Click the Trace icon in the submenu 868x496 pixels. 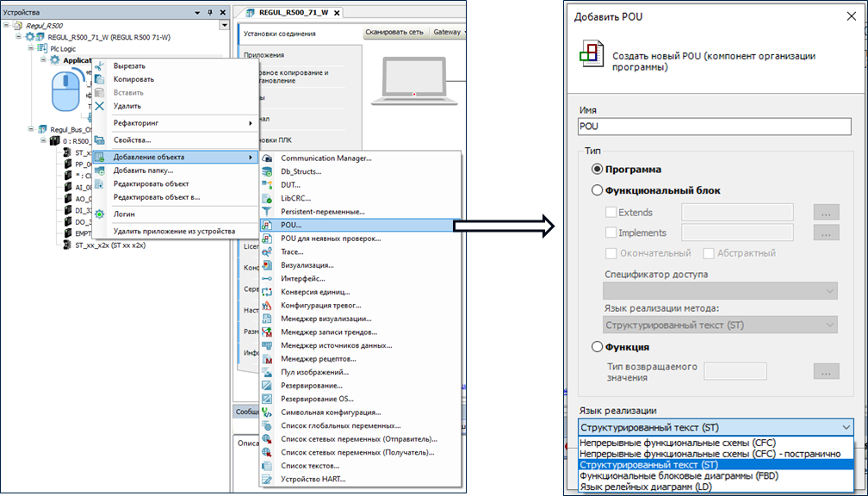(x=266, y=252)
